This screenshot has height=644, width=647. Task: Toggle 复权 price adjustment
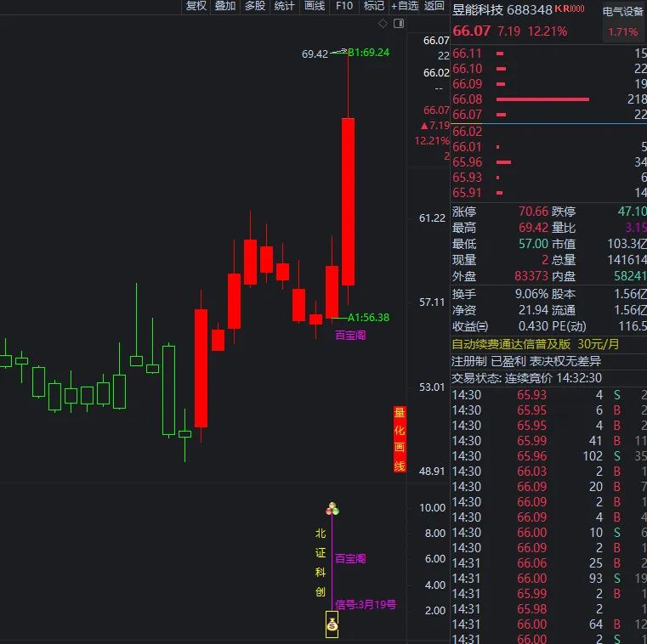click(x=196, y=6)
